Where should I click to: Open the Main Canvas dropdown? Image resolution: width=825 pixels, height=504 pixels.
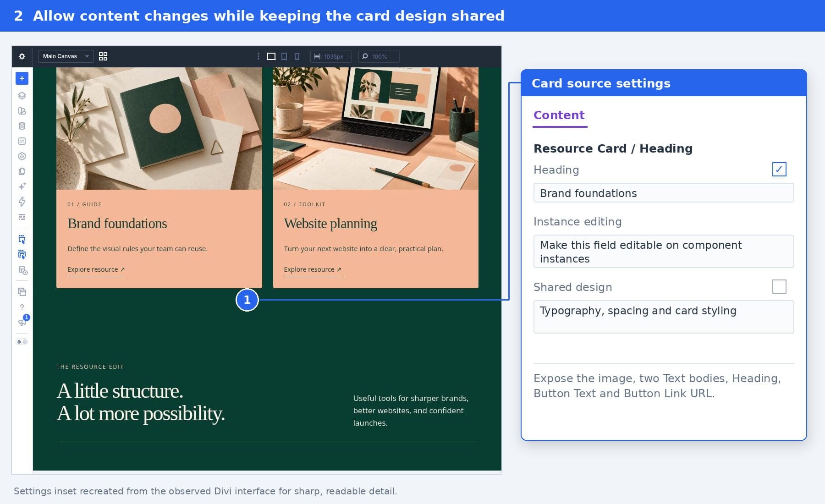point(66,56)
